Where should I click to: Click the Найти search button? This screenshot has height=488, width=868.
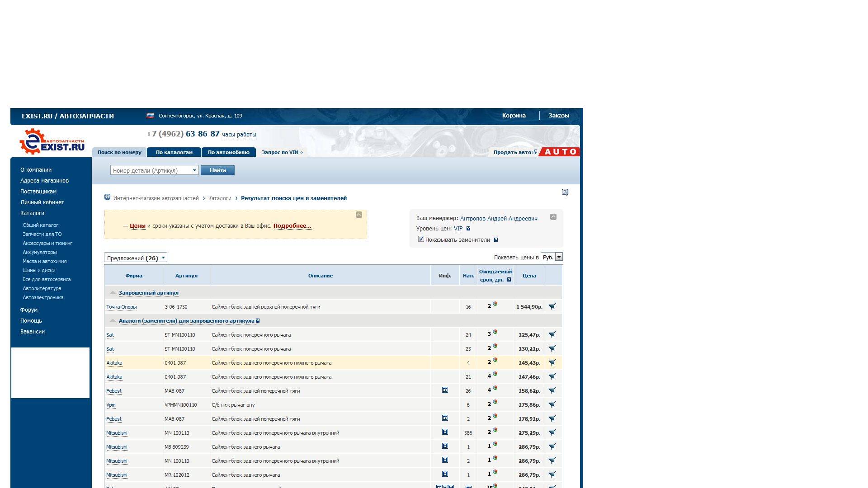tap(217, 170)
